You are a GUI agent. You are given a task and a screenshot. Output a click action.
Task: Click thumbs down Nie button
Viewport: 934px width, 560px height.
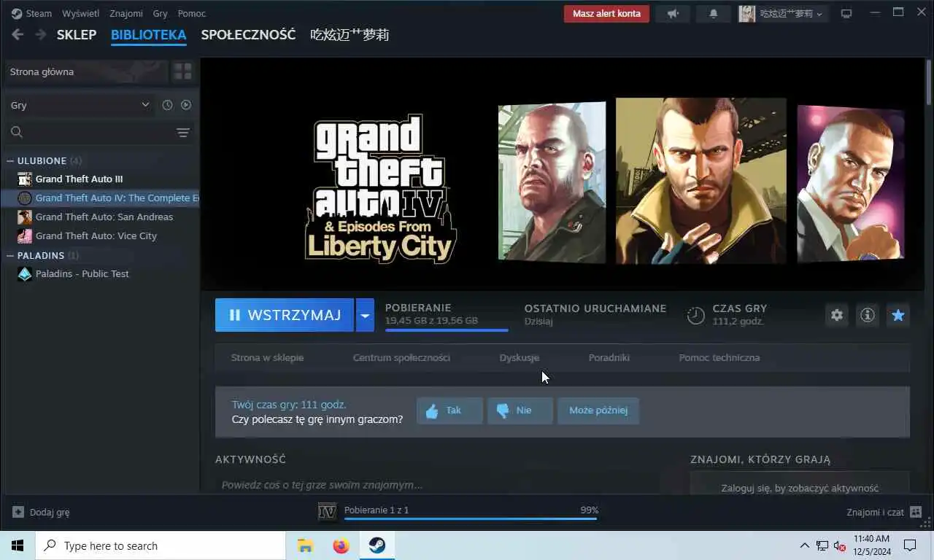(520, 411)
